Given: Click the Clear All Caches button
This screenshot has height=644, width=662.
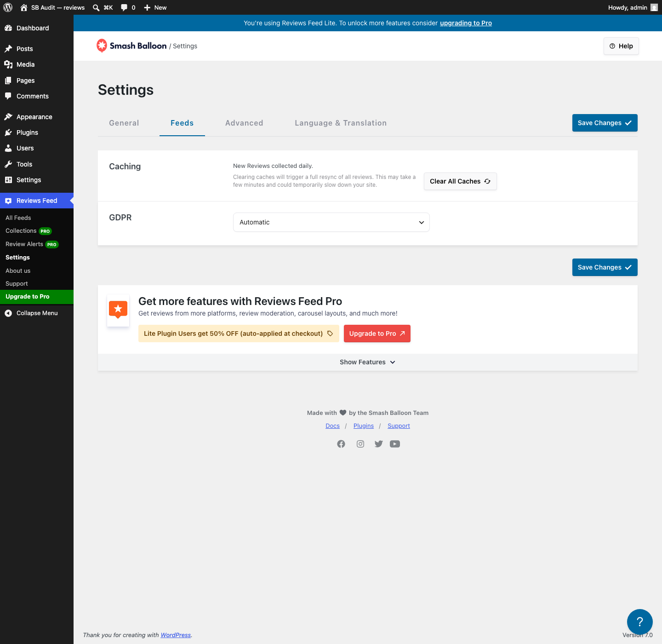Looking at the screenshot, I should (x=460, y=181).
